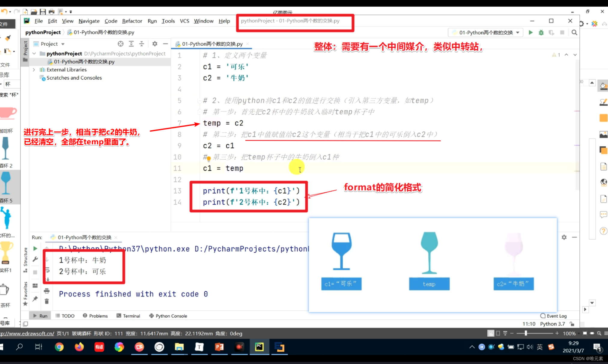Go to next highlighted error arrow
The image size is (608, 364).
pos(575,55)
